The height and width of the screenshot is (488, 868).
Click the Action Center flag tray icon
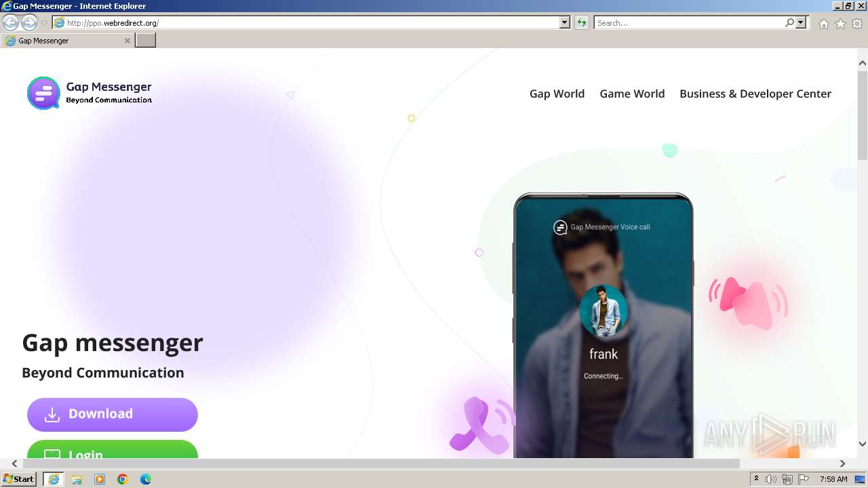pos(804,479)
